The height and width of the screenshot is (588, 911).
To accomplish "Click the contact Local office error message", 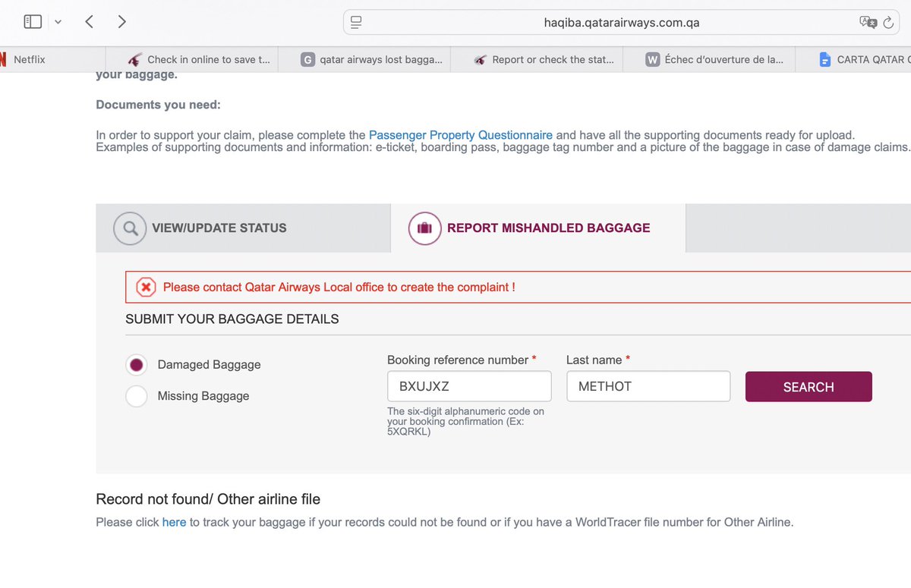I will [339, 287].
